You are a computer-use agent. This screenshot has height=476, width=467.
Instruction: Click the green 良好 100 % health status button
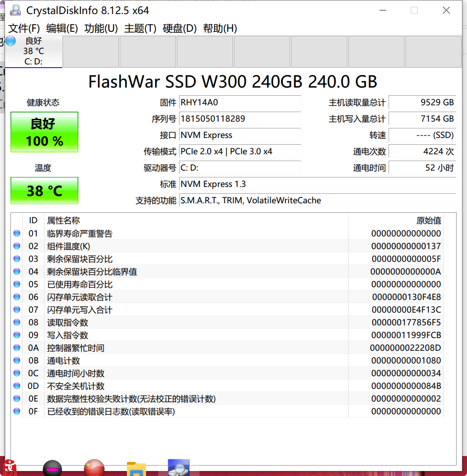(44, 132)
